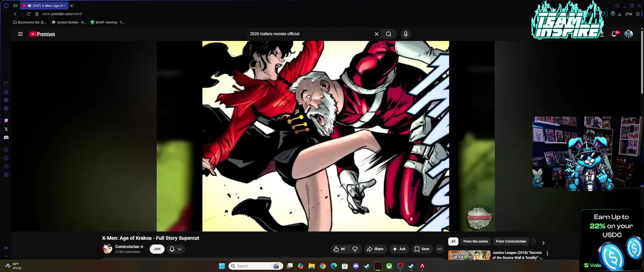Image resolution: width=644 pixels, height=272 pixels.
Task: Select From Comicstorian chip
Action: point(511,241)
